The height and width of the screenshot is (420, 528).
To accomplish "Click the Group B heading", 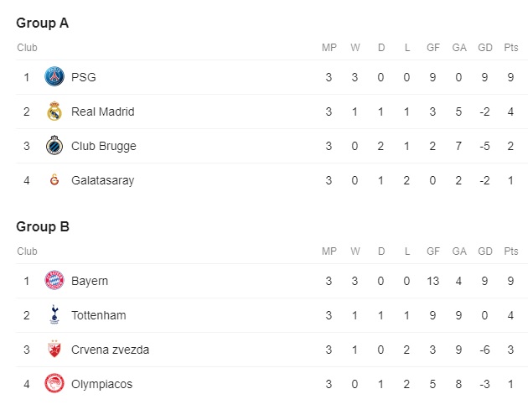I will click(x=43, y=227).
